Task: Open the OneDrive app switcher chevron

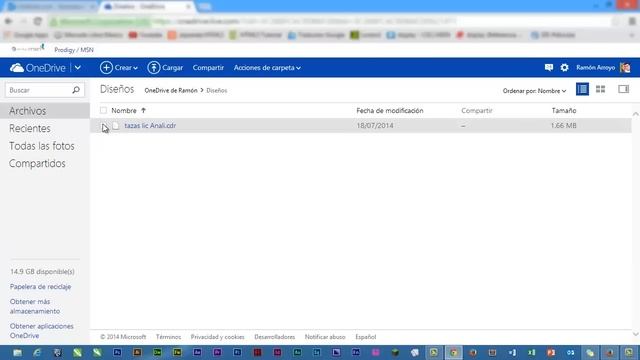Action: click(78, 68)
